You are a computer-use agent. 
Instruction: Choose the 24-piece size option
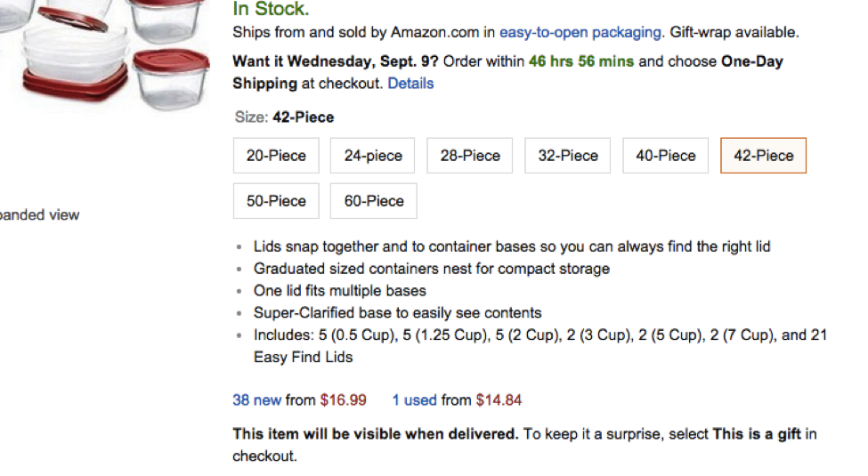(x=372, y=156)
